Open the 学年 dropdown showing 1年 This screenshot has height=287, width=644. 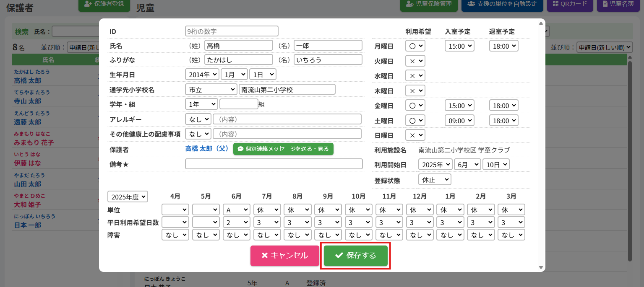click(x=201, y=104)
